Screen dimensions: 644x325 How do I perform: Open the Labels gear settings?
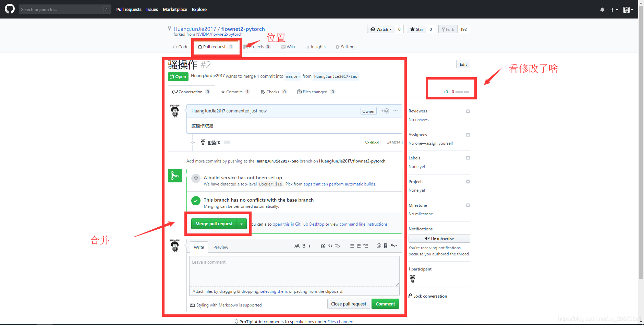point(468,158)
